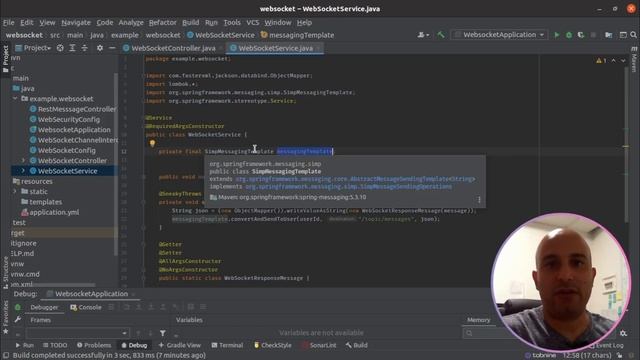Select the templates folder
The image size is (640, 360).
click(x=42, y=202)
